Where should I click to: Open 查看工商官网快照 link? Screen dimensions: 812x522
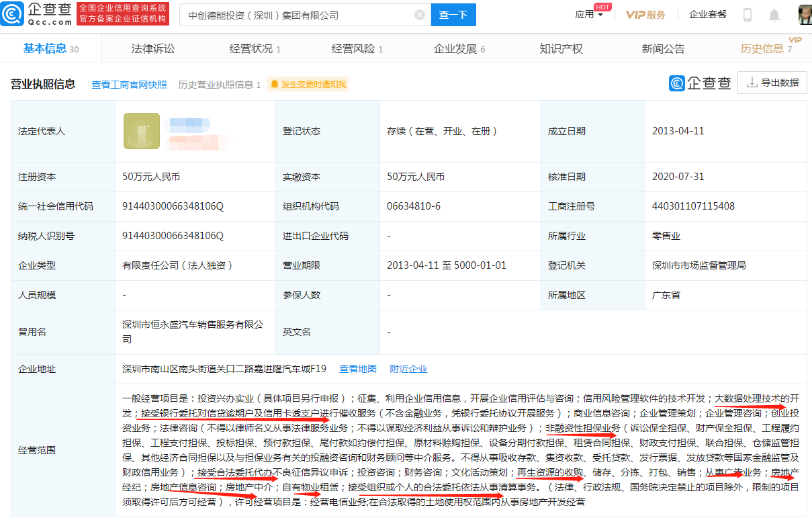(129, 85)
